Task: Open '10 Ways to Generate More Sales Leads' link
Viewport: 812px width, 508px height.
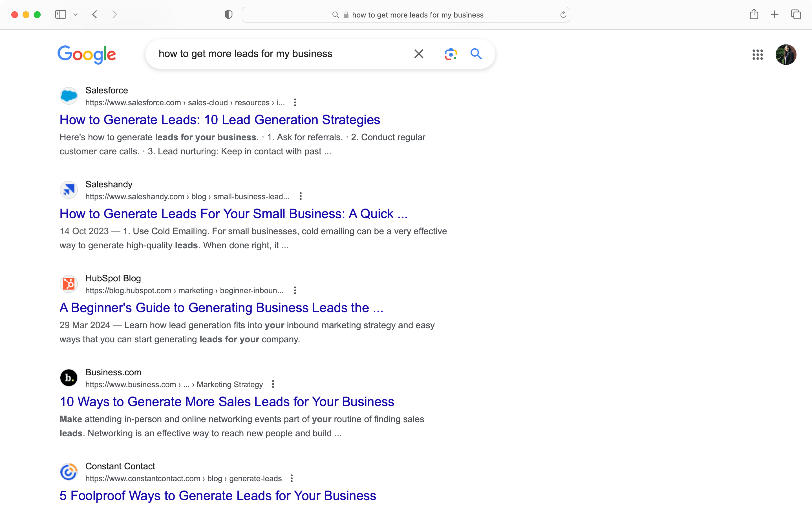Action: [227, 402]
